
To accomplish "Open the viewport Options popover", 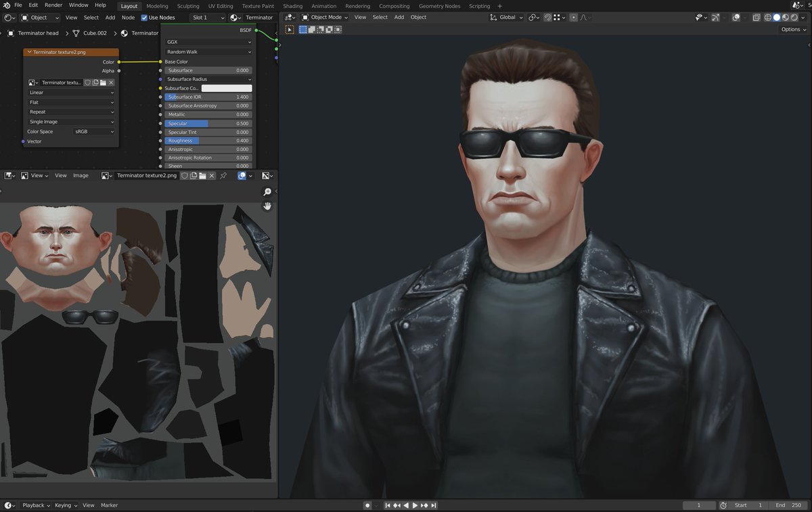I will tap(793, 30).
